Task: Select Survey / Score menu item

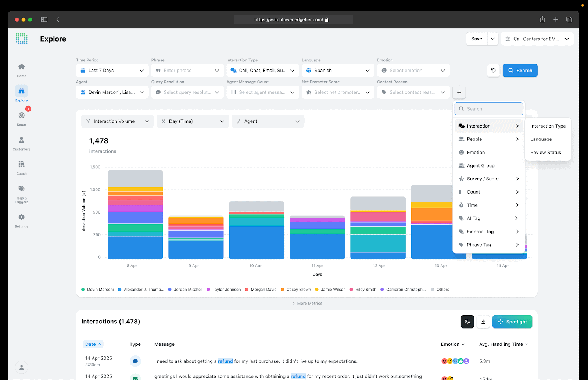Action: [x=488, y=179]
